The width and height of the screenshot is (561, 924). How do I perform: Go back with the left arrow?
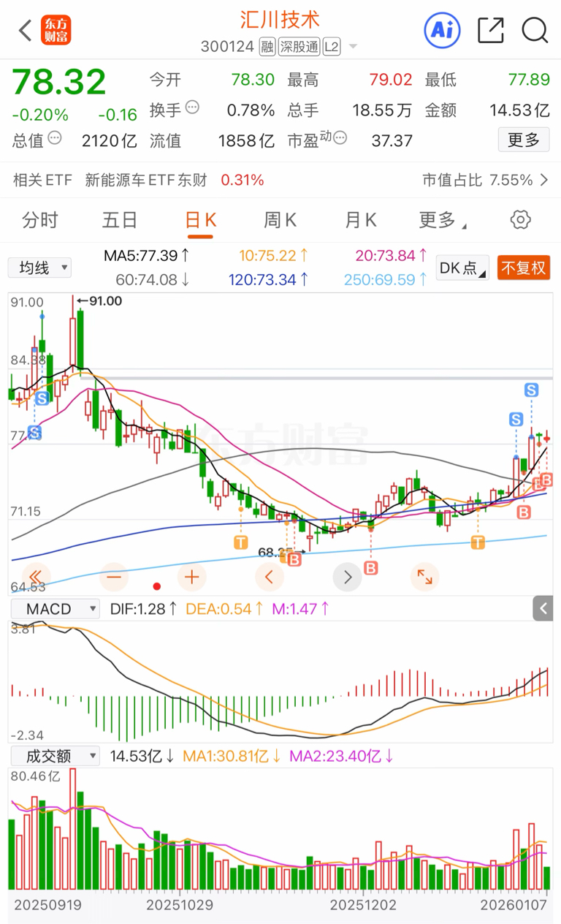[x=25, y=31]
